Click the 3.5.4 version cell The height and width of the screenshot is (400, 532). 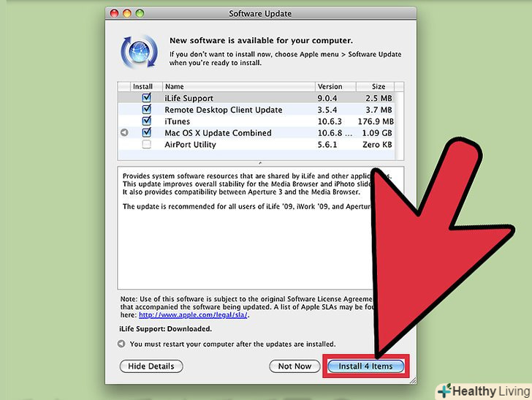[x=327, y=110]
